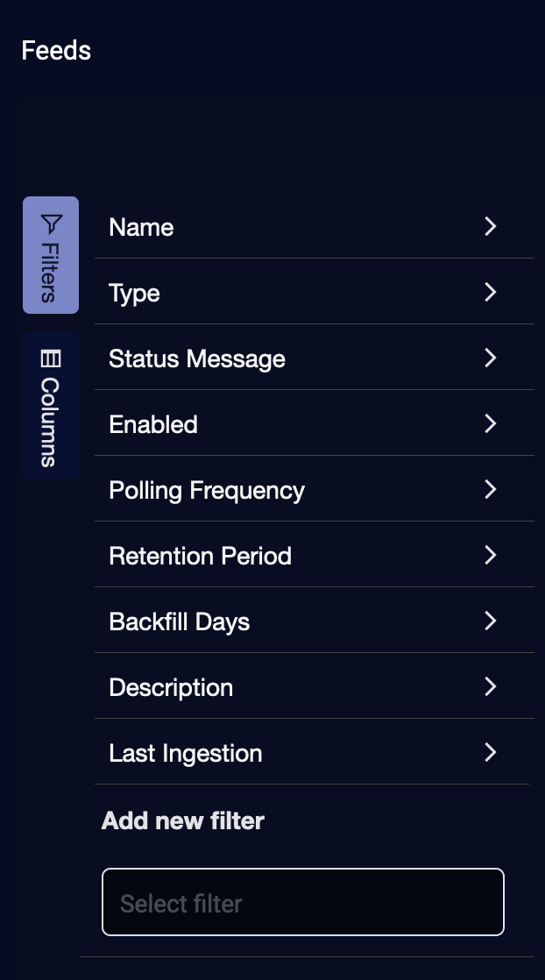
Task: Click the Polling Frequency filter label
Action: pyautogui.click(x=207, y=490)
